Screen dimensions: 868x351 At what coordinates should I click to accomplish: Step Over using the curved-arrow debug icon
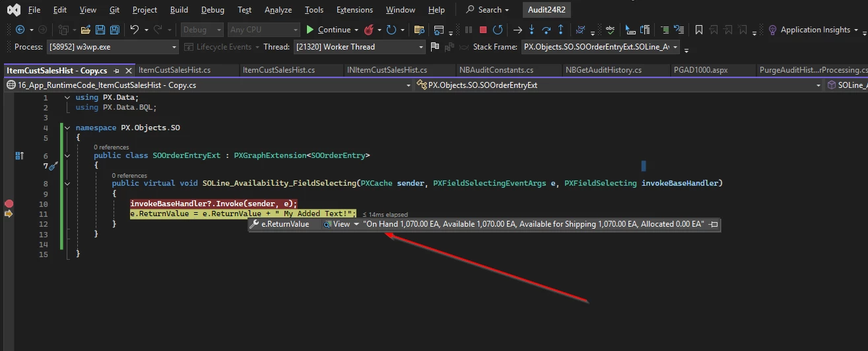point(547,30)
